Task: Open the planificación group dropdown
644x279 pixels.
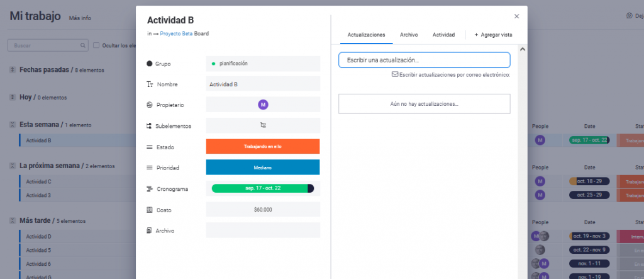Action: tap(263, 64)
